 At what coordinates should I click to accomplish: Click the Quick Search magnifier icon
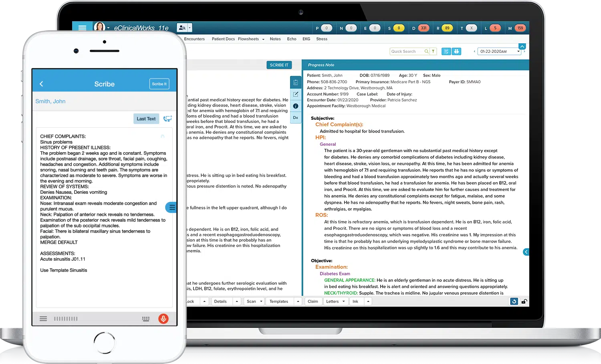pyautogui.click(x=427, y=51)
